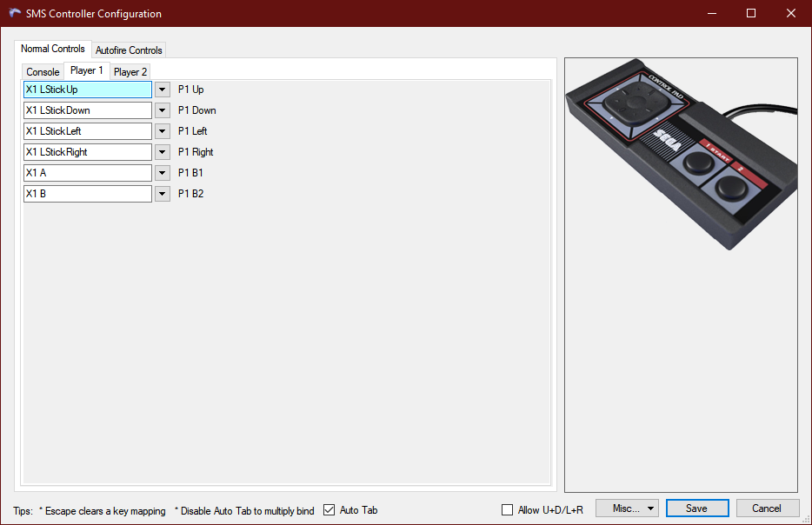Screen dimensions: 812x525
Task: Select the Player 1 tab
Action: (86, 70)
